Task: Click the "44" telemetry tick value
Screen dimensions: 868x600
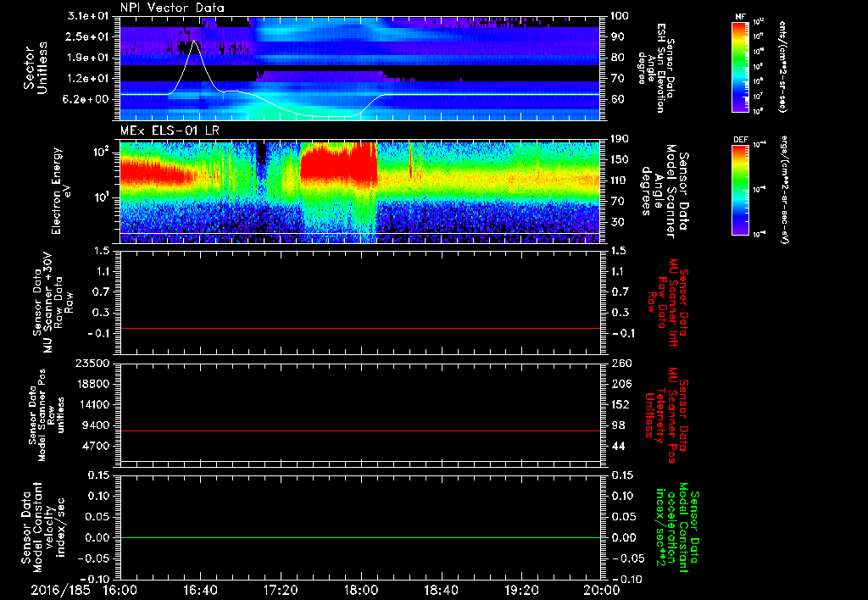Action: click(617, 446)
